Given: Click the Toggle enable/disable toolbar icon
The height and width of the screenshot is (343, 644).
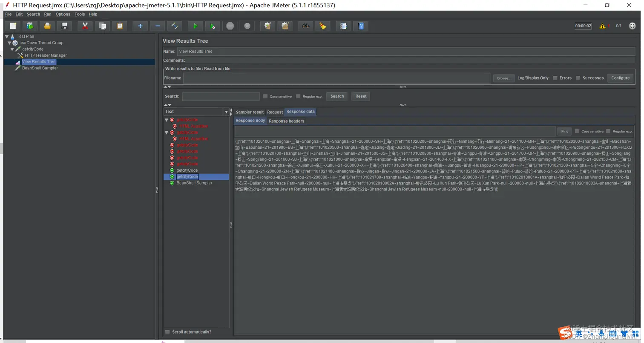Looking at the screenshot, I should tap(175, 26).
